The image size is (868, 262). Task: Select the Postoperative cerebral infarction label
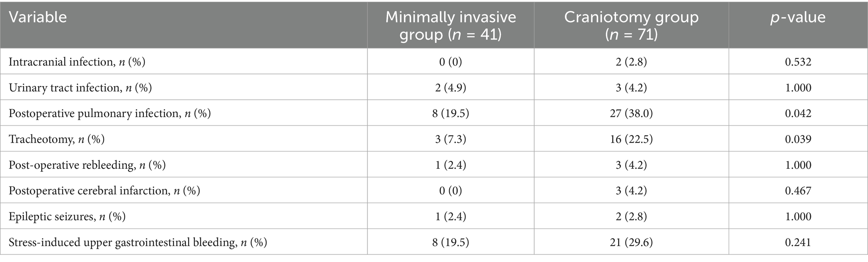[104, 191]
